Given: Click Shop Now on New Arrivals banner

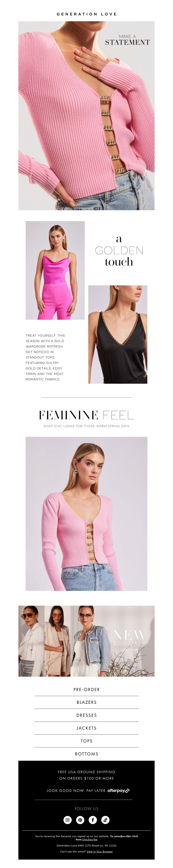Looking at the screenshot, I should click(x=130, y=649).
